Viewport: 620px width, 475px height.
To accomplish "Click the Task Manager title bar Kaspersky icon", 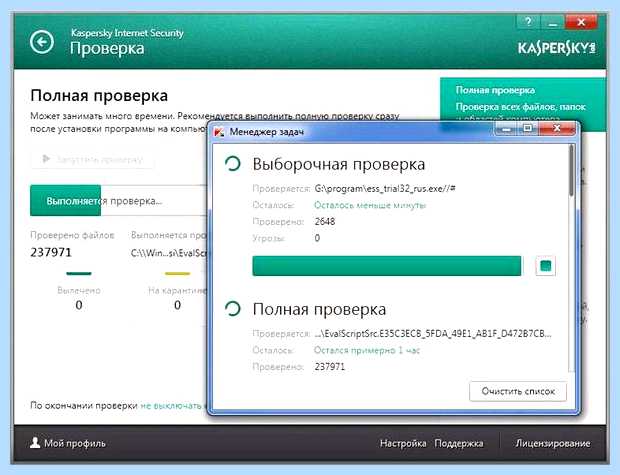I will click(x=219, y=132).
